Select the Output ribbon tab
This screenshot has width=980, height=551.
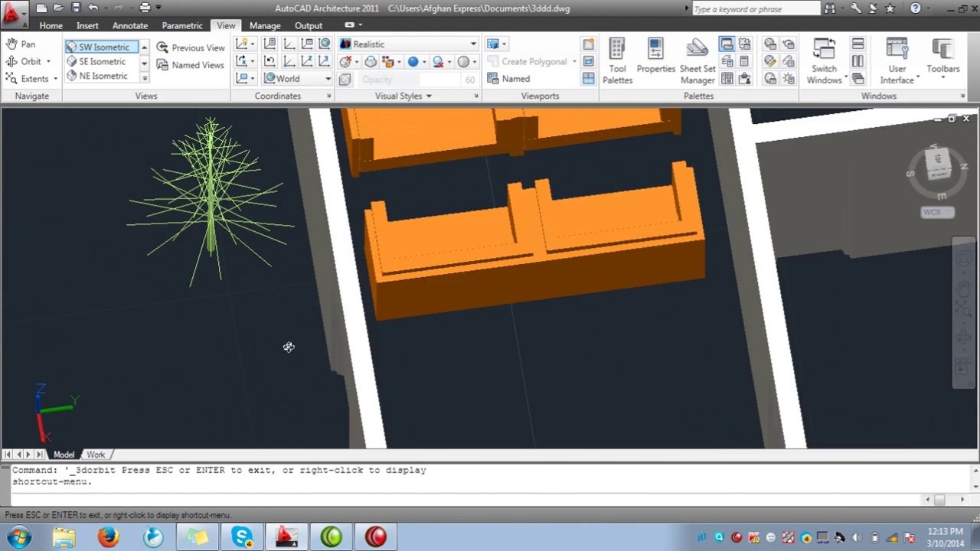pos(309,25)
